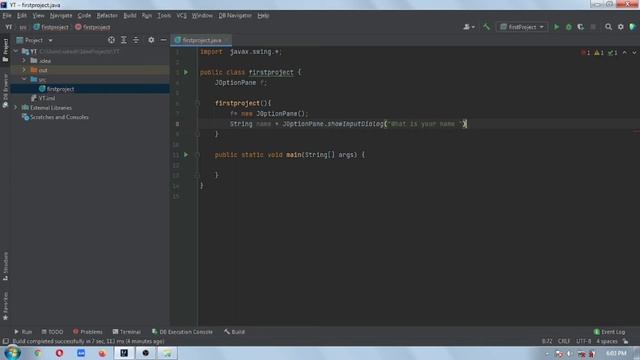Collapse the src folder

pos(24,79)
